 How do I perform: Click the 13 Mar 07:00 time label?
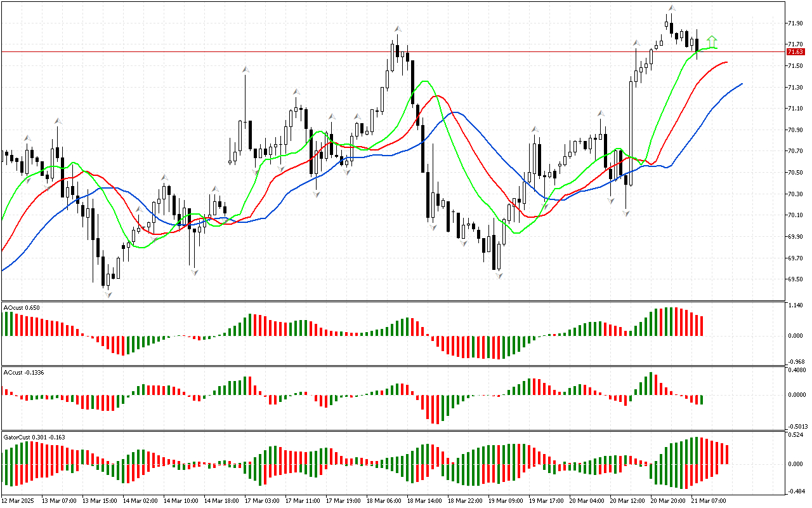[58, 501]
